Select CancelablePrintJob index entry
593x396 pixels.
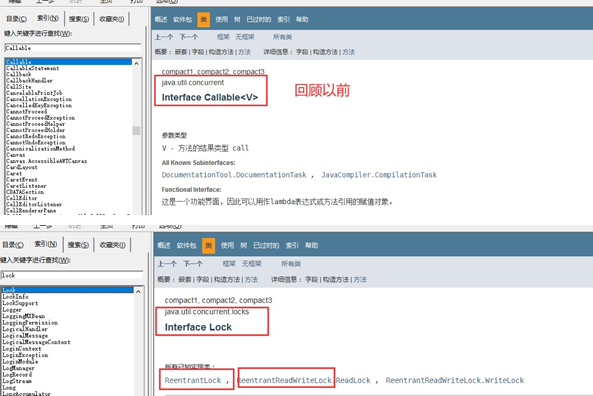(x=34, y=93)
